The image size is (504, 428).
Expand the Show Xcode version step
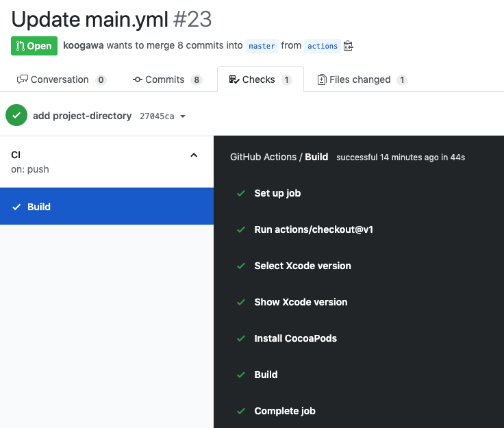[x=301, y=302]
